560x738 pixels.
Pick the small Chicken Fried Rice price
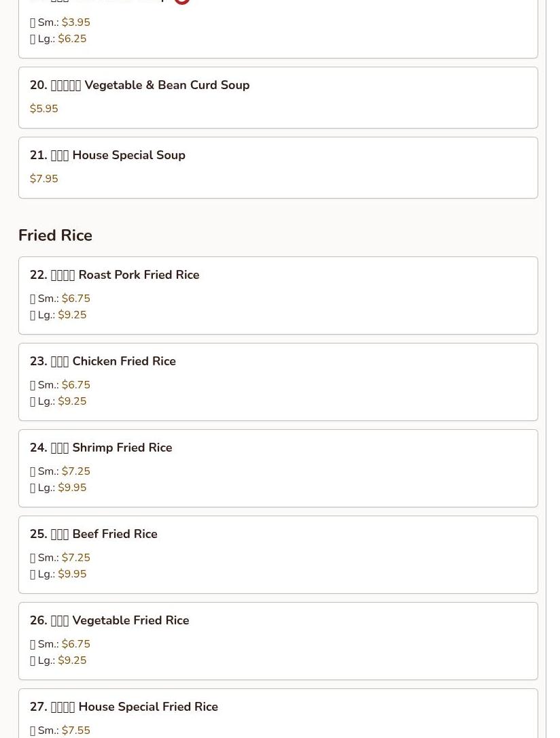pos(60,385)
